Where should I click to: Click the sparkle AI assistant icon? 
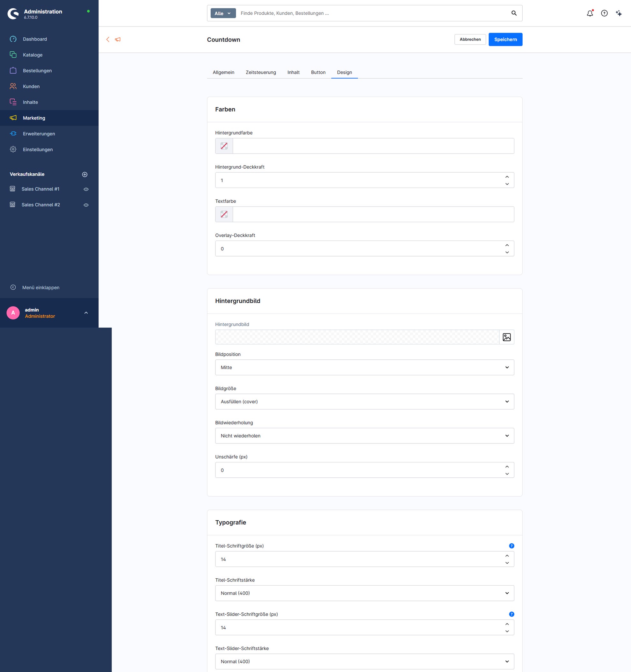(619, 13)
